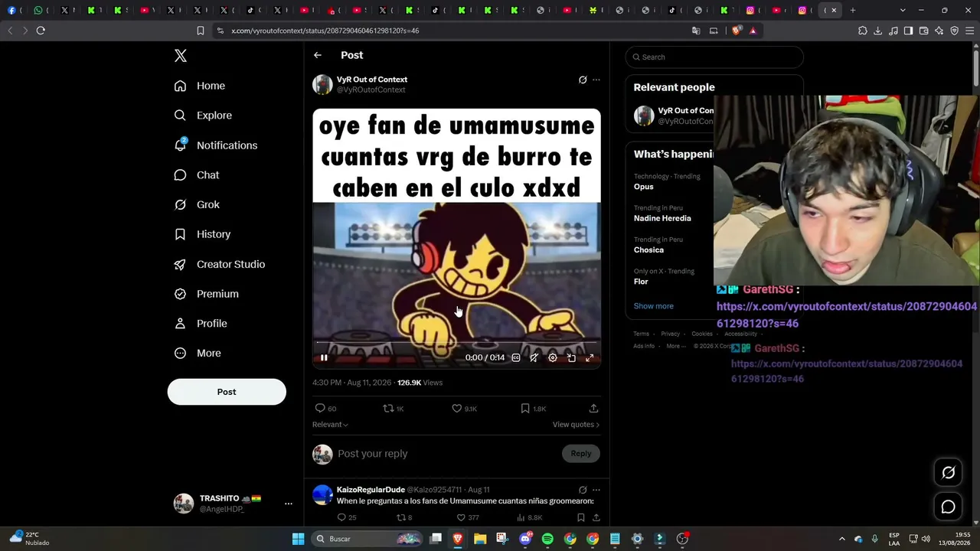Viewport: 980px width, 551px height.
Task: Open Brave Wallet icon
Action: 924,31
